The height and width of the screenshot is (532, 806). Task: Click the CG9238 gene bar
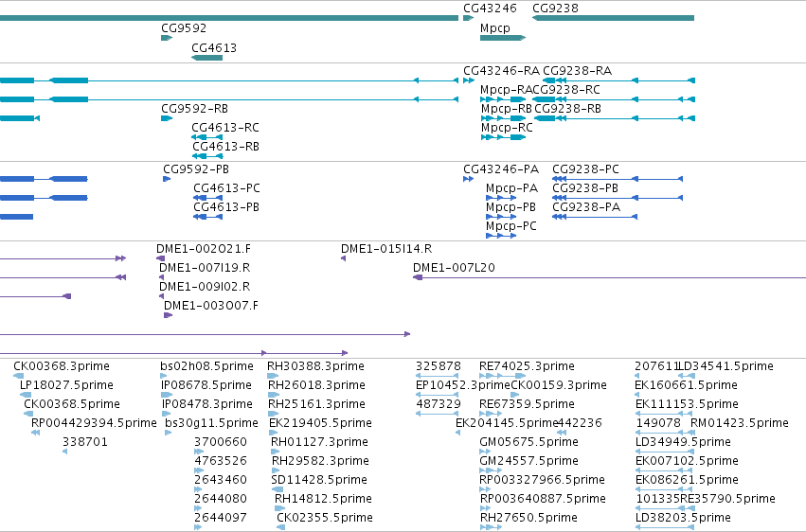pos(613,18)
